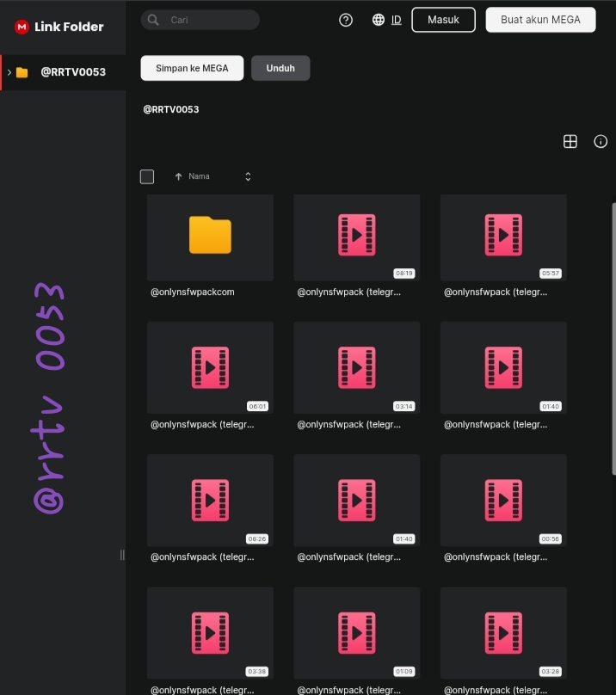Open the @onlynsfwpackcom folder thumbnail
Image resolution: width=616 pixels, height=695 pixels.
point(210,237)
